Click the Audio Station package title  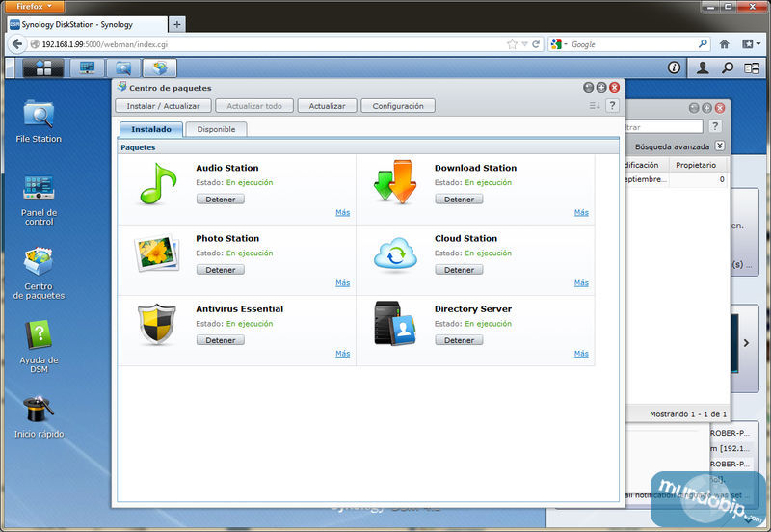pos(227,168)
